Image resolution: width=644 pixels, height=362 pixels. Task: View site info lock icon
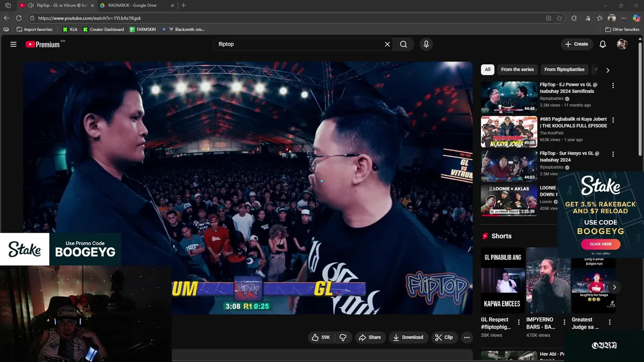pyautogui.click(x=32, y=18)
